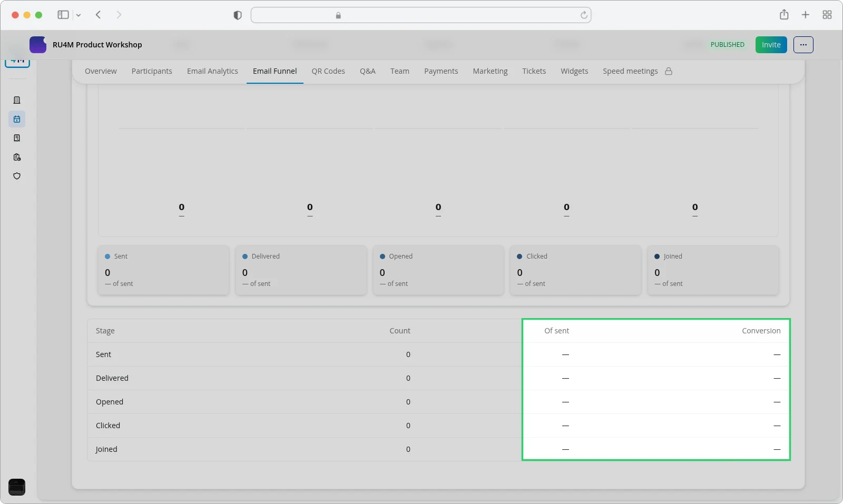This screenshot has height=504, width=843.
Task: Show the tab overview grid icon
Action: 827,15
